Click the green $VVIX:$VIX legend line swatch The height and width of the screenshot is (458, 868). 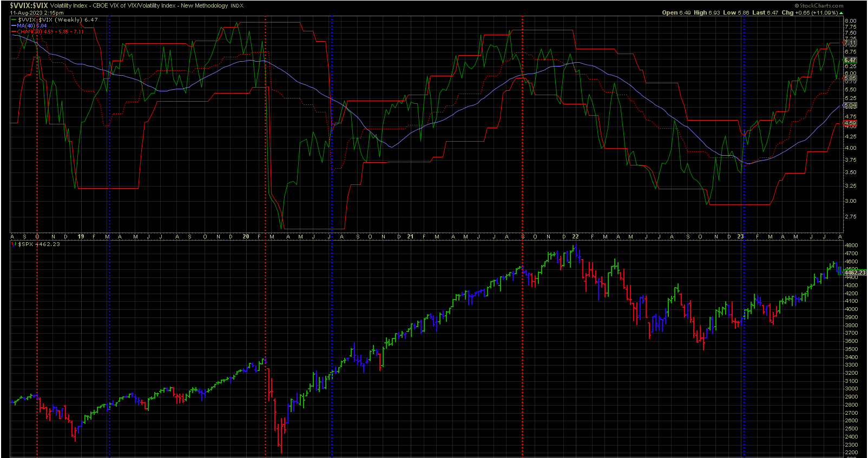point(15,20)
